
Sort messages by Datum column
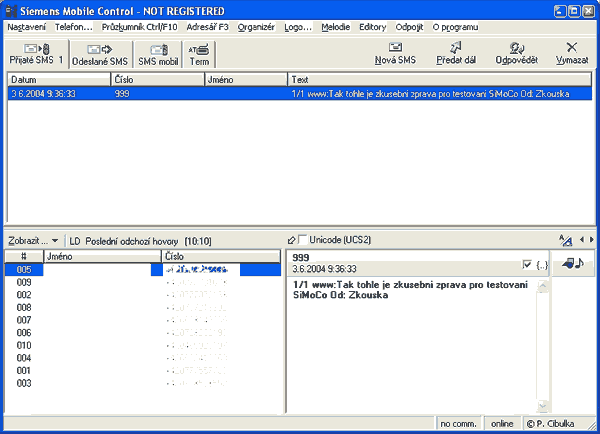click(x=59, y=80)
